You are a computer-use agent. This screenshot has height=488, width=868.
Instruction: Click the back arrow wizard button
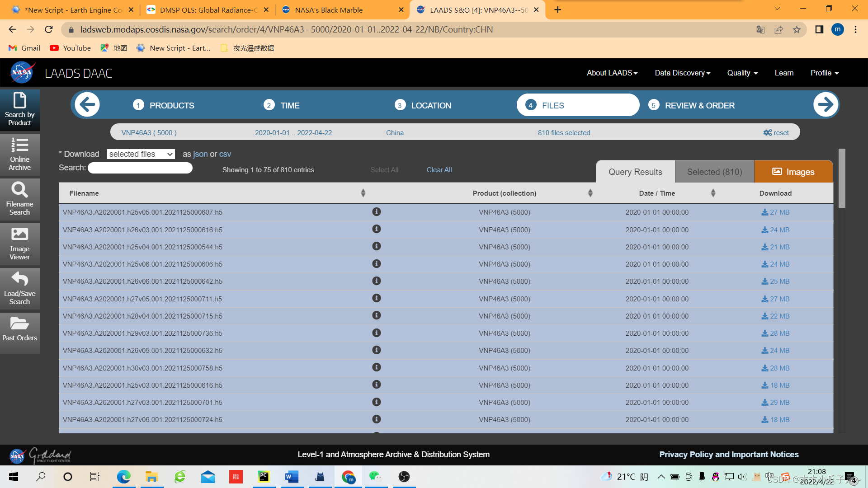tap(87, 105)
